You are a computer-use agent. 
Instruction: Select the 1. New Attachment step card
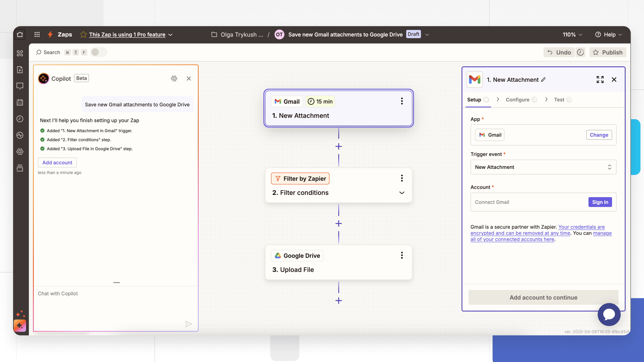click(338, 108)
